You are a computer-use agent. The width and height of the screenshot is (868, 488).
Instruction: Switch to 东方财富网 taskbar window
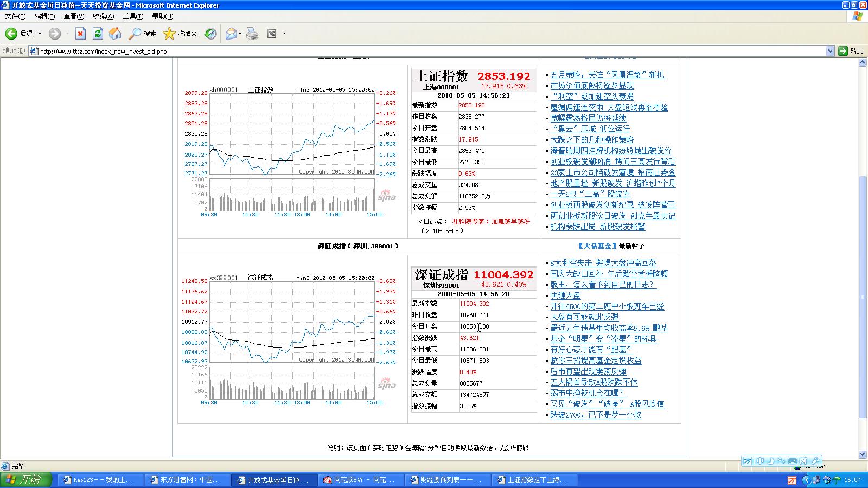pyautogui.click(x=187, y=480)
